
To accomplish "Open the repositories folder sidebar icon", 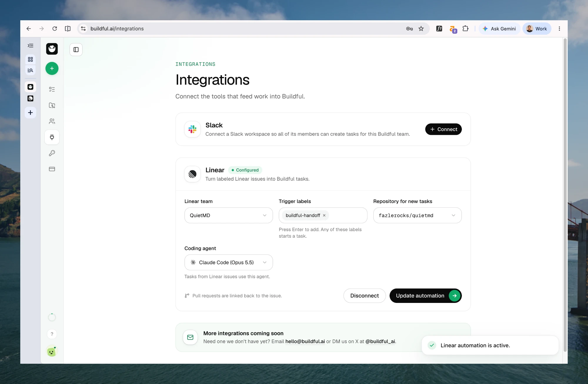I will [52, 105].
